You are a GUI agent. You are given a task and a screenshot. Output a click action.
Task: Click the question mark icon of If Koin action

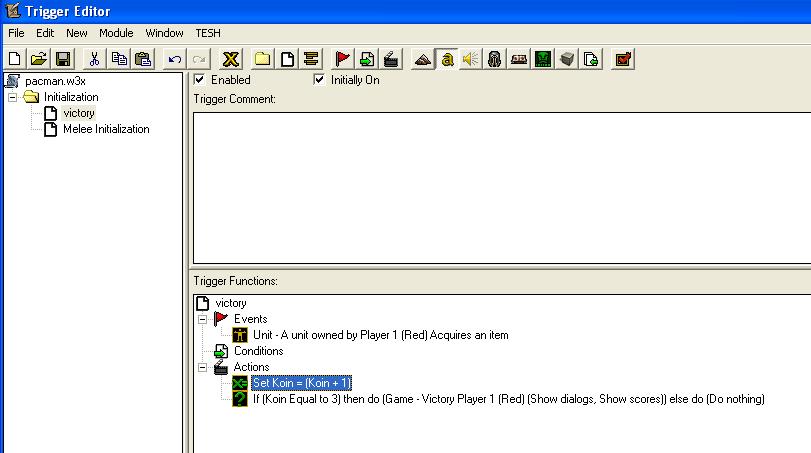click(240, 399)
